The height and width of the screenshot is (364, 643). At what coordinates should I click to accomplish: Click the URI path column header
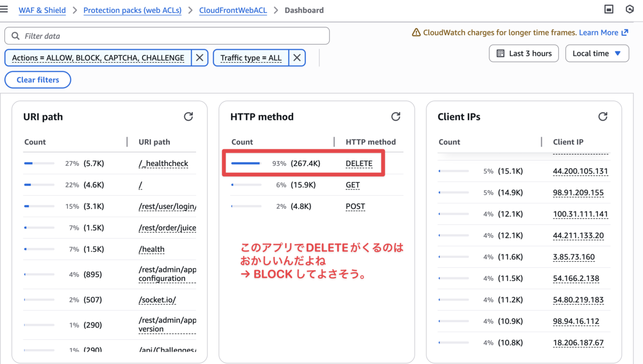[154, 142]
